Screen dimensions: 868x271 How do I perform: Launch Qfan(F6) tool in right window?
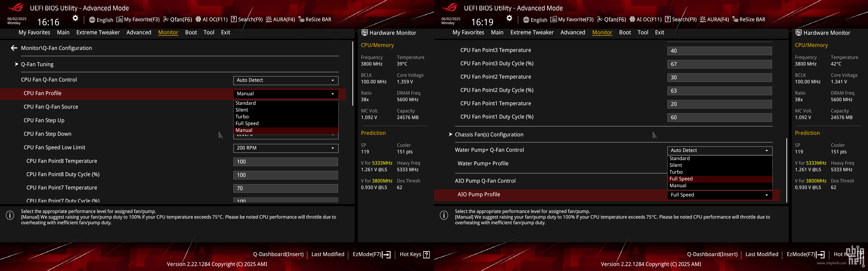612,19
